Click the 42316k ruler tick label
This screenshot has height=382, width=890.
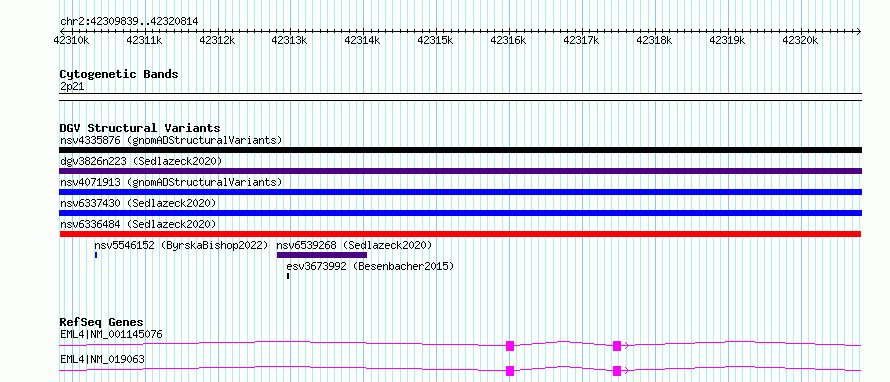[509, 40]
